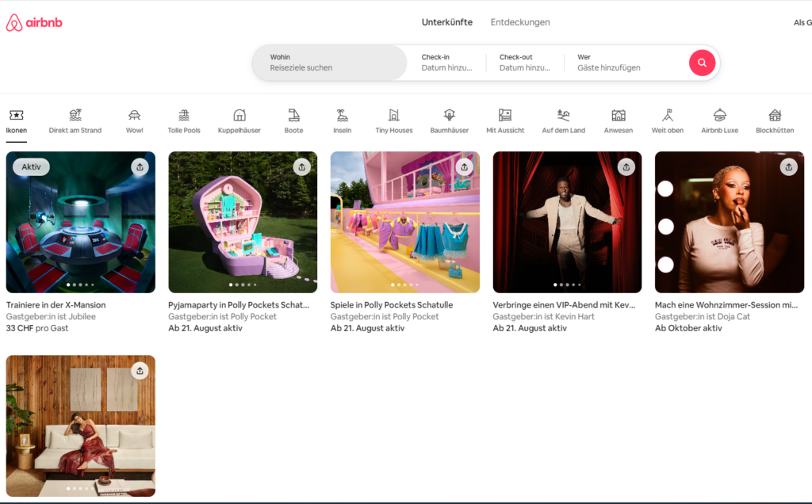Open Mach eine Wohnzimmer-Session title
The height and width of the screenshot is (504, 812).
(x=726, y=305)
